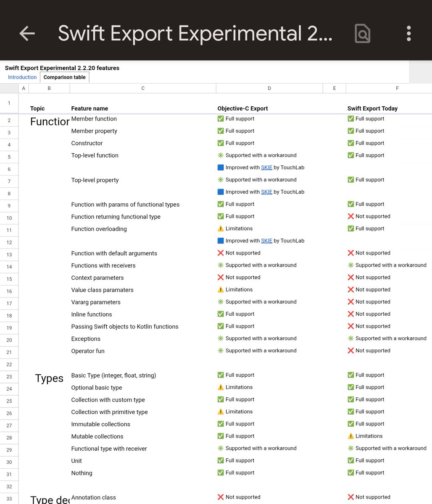
Task: Click the 'Mutable collections' cell
Action: (97, 436)
